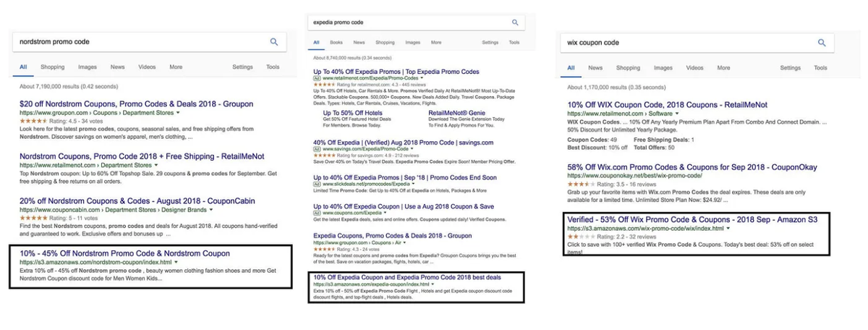Viewport: 868px width, 330px height.
Task: Open Videos tab in nordstrom results
Action: point(147,67)
